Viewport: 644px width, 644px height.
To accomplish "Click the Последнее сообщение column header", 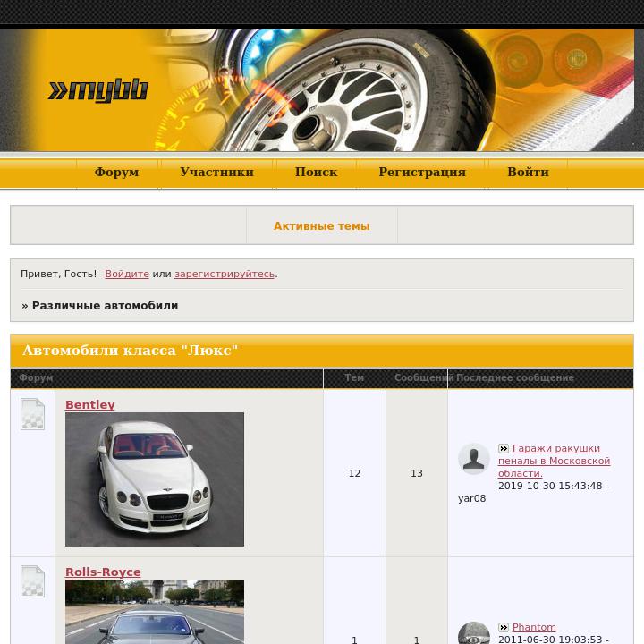I will [x=515, y=377].
